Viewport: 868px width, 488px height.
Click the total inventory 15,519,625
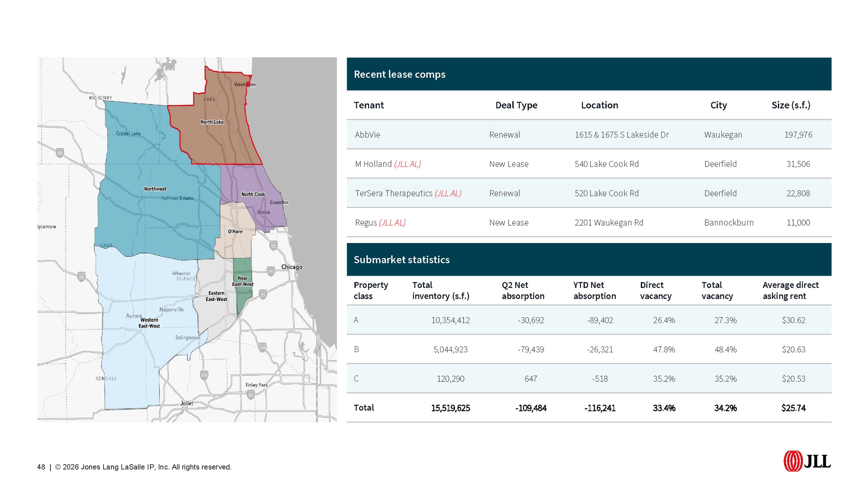click(451, 408)
